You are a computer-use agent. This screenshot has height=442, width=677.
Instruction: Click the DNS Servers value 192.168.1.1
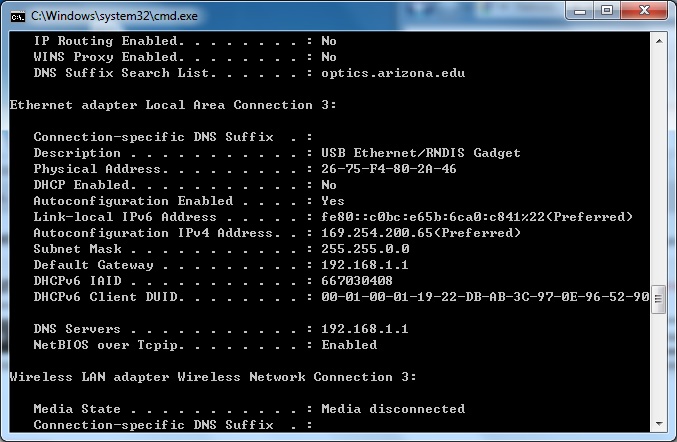(x=364, y=328)
